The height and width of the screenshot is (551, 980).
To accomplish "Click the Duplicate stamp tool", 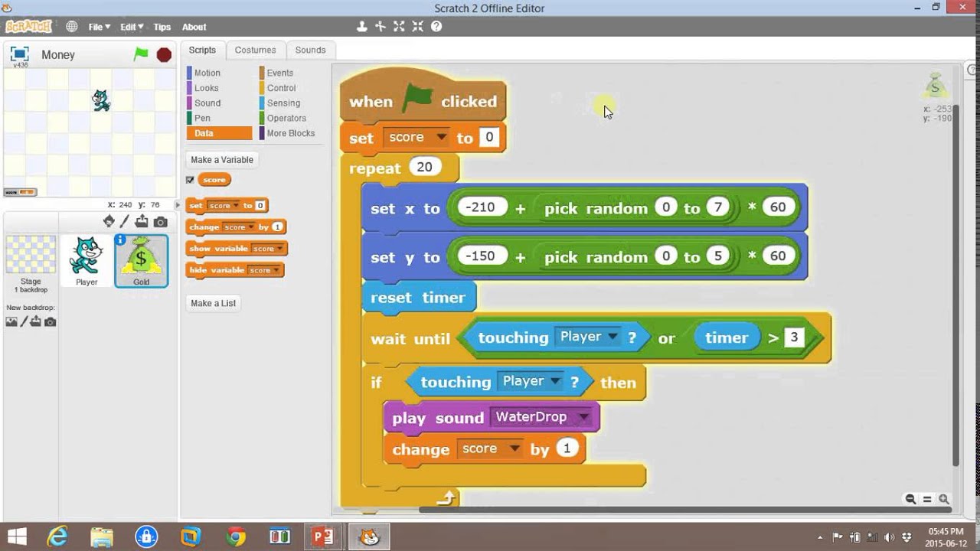I will [x=362, y=27].
